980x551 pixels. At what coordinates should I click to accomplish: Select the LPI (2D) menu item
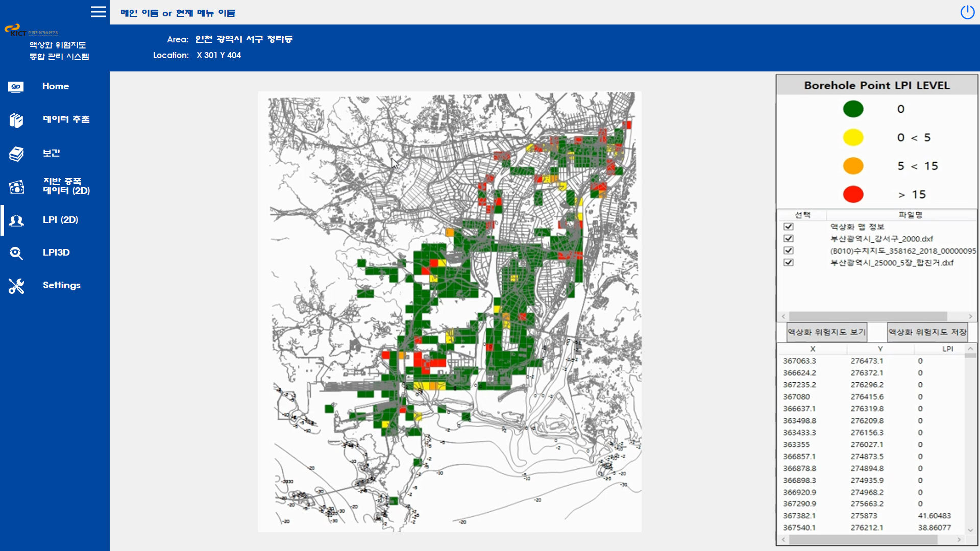60,220
